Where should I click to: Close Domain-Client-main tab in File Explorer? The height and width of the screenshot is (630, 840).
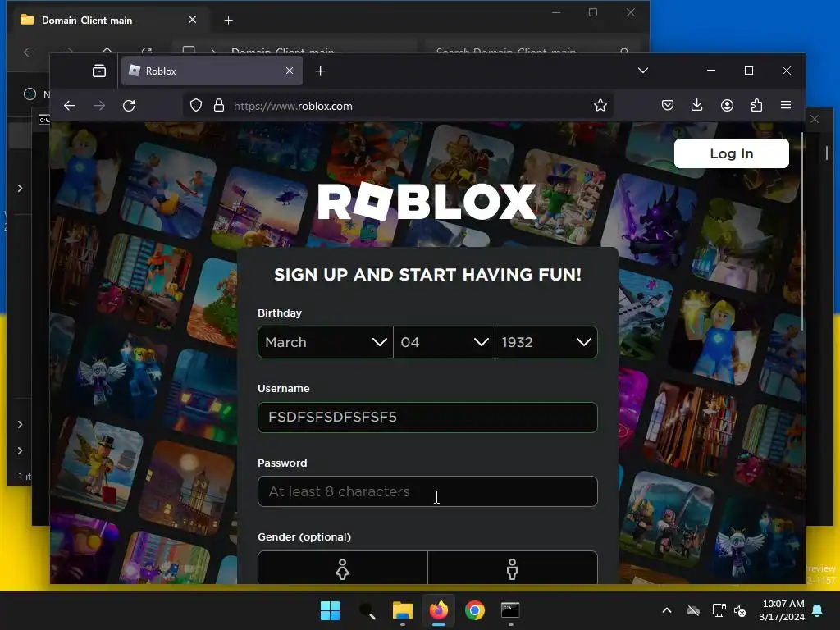tap(192, 20)
